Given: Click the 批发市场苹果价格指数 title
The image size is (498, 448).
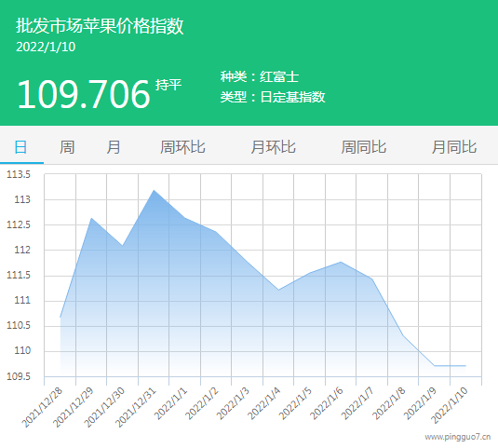Looking at the screenshot, I should click(x=100, y=26).
